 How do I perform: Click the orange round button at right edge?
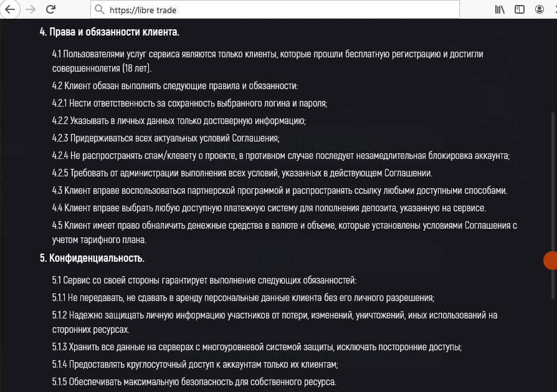(551, 261)
